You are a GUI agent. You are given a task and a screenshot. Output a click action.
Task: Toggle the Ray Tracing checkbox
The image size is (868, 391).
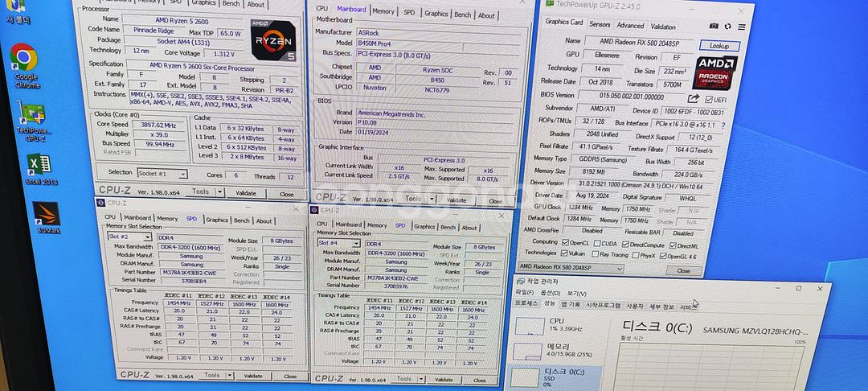click(x=595, y=254)
